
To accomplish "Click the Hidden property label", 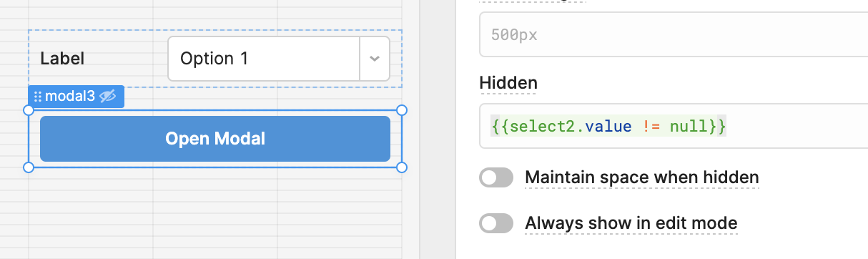I will click(x=508, y=83).
